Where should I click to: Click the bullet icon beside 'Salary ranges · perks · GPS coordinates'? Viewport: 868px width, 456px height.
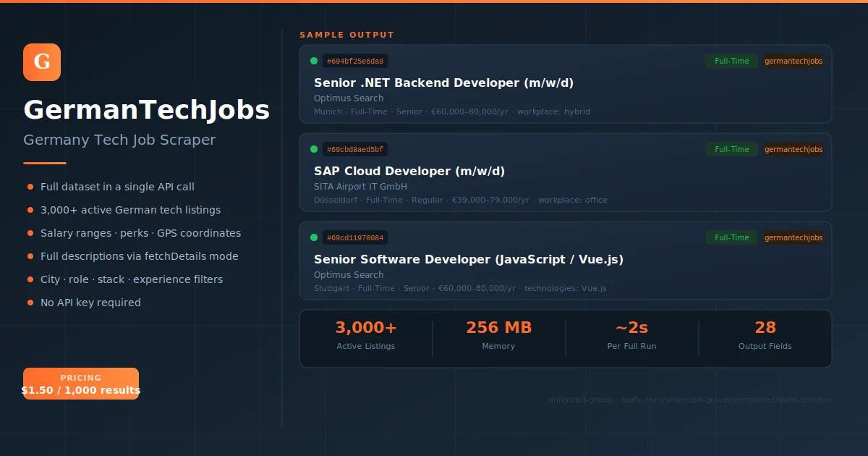[30, 233]
